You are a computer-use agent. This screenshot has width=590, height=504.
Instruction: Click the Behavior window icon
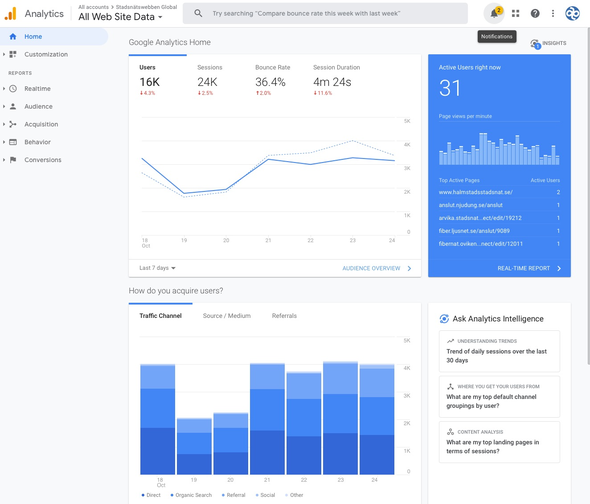[13, 142]
